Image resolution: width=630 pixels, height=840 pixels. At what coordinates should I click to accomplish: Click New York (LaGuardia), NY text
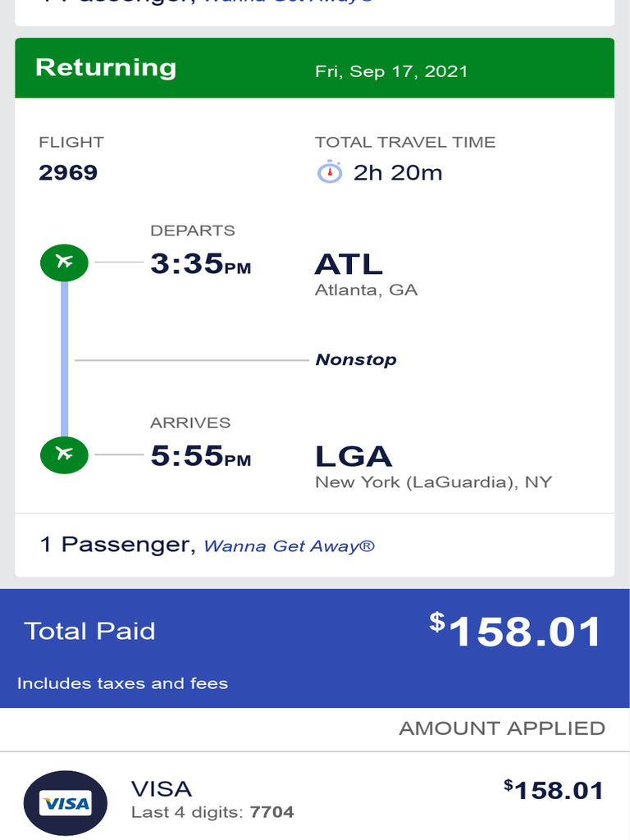point(433,482)
